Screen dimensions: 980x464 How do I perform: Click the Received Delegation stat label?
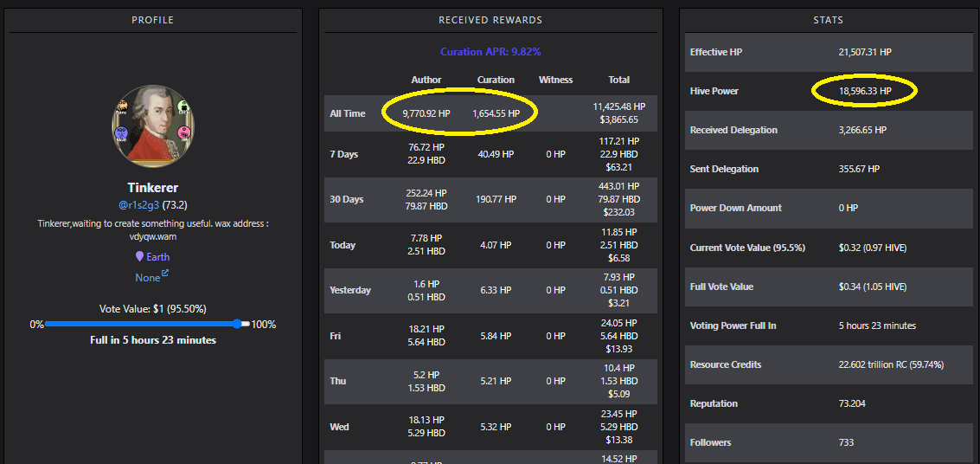(x=733, y=130)
